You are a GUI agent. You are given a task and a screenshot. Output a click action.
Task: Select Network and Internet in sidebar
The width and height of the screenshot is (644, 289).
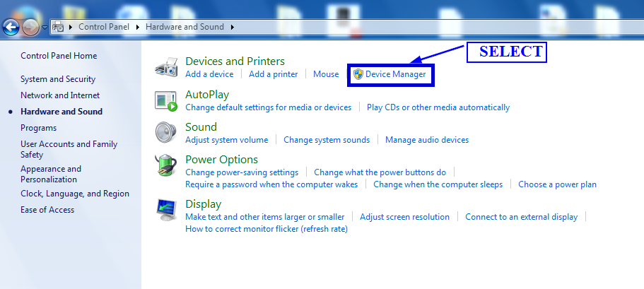[x=60, y=95]
